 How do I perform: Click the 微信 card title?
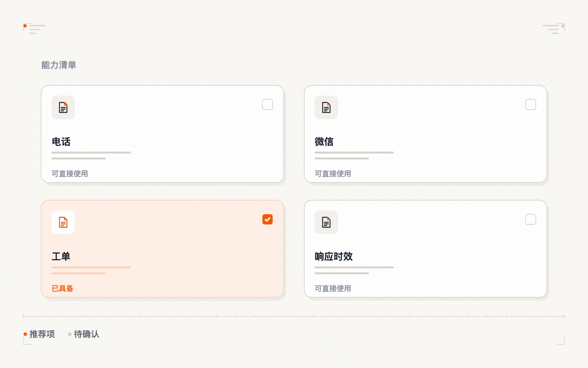point(324,142)
